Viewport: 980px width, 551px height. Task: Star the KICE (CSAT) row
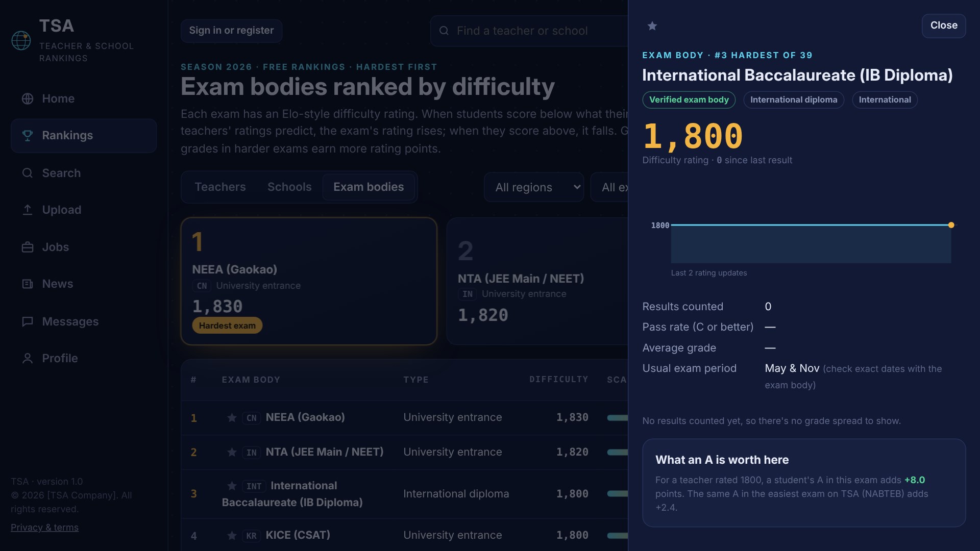[232, 535]
